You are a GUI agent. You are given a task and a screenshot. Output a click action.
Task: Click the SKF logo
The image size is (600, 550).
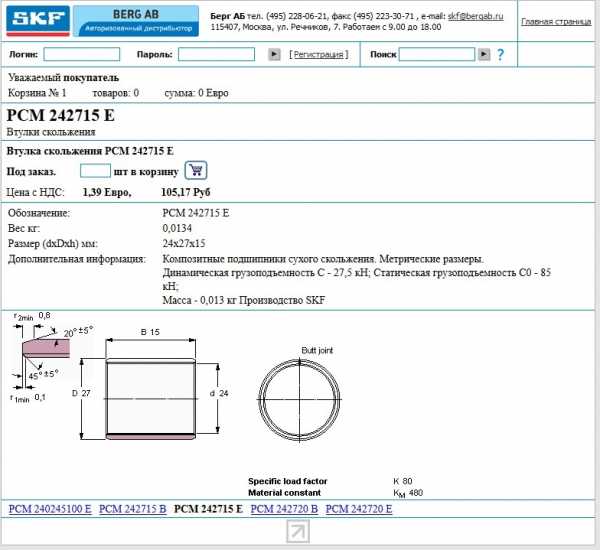[37, 20]
